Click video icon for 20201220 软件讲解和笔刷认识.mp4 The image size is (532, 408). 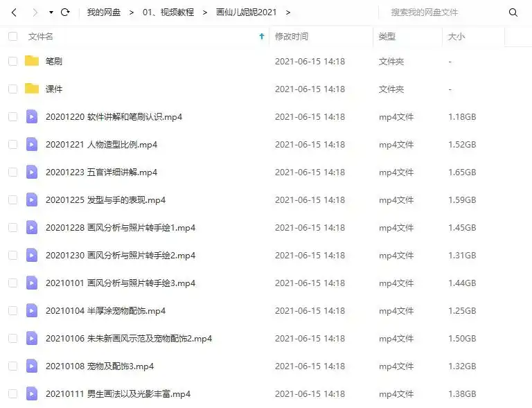click(x=32, y=116)
